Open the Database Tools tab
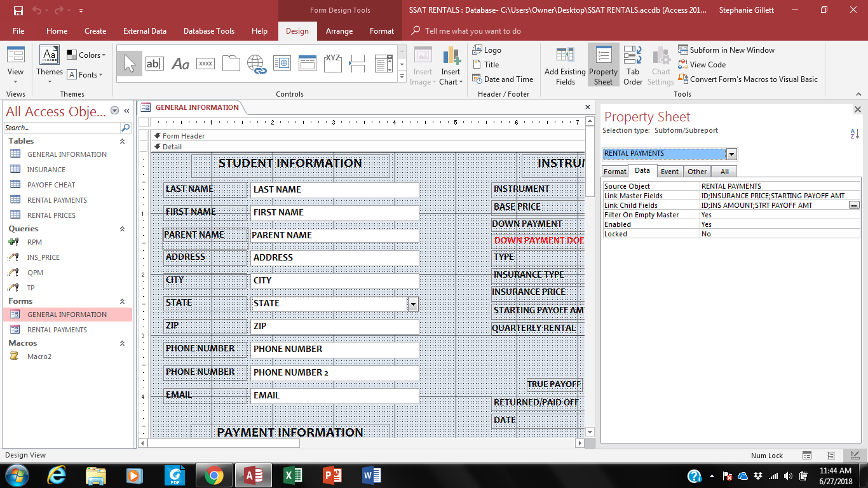The height and width of the screenshot is (488, 868). point(208,30)
